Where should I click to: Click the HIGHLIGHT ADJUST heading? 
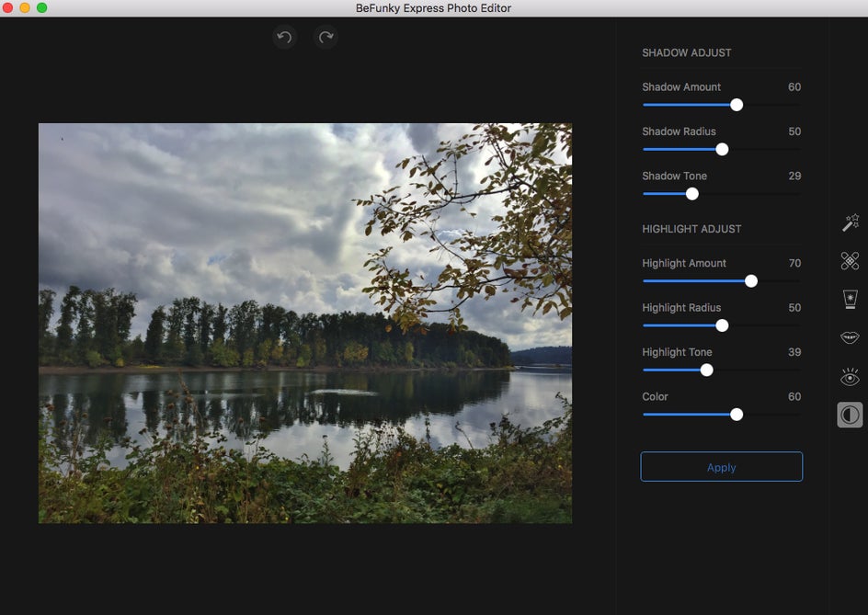691,229
